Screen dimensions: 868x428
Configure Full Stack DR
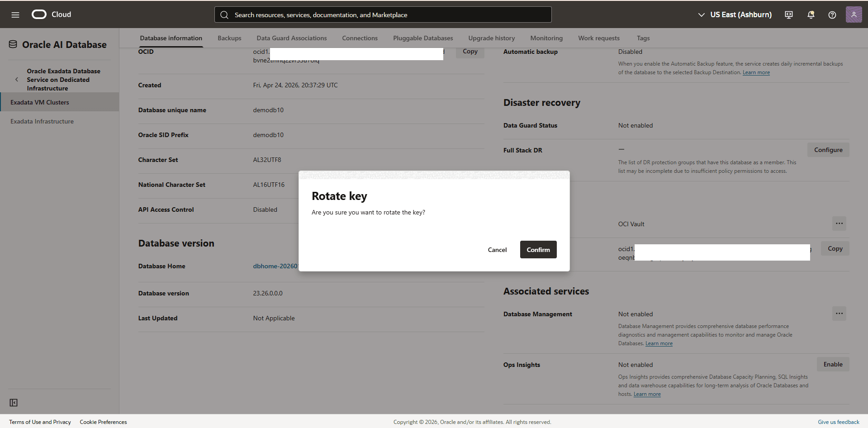pyautogui.click(x=828, y=150)
